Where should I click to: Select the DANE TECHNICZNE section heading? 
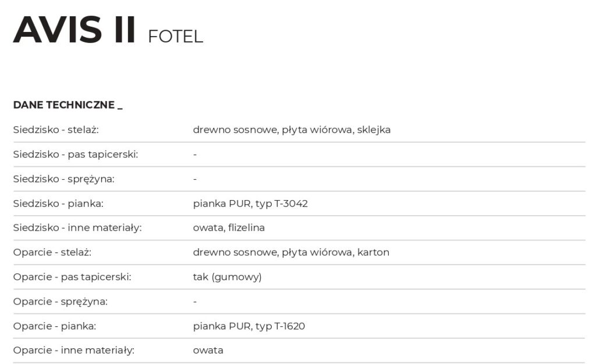tap(68, 105)
